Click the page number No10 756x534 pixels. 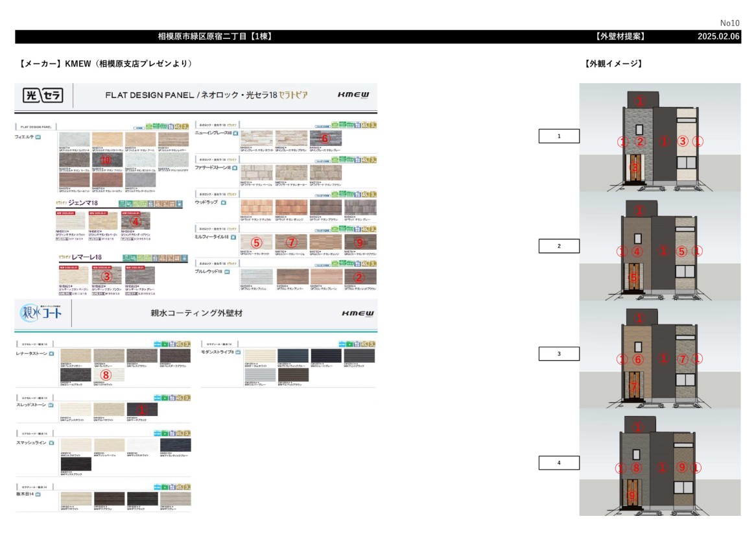(729, 23)
